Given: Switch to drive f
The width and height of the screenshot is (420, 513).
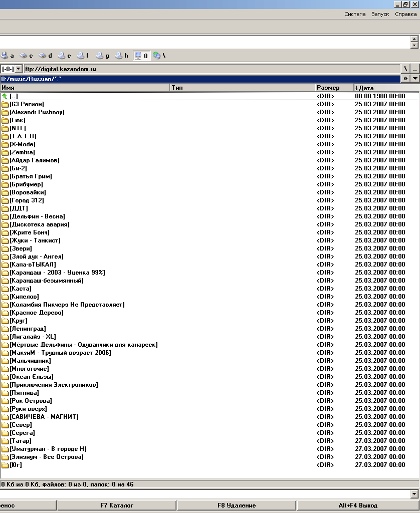Looking at the screenshot, I should pyautogui.click(x=83, y=56).
